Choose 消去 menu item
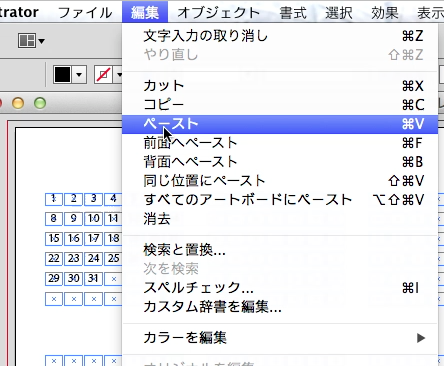The image size is (444, 366). [x=280, y=219]
